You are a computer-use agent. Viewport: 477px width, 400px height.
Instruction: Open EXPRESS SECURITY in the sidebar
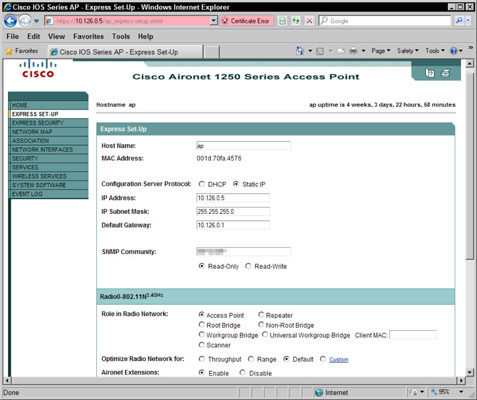pyautogui.click(x=49, y=123)
